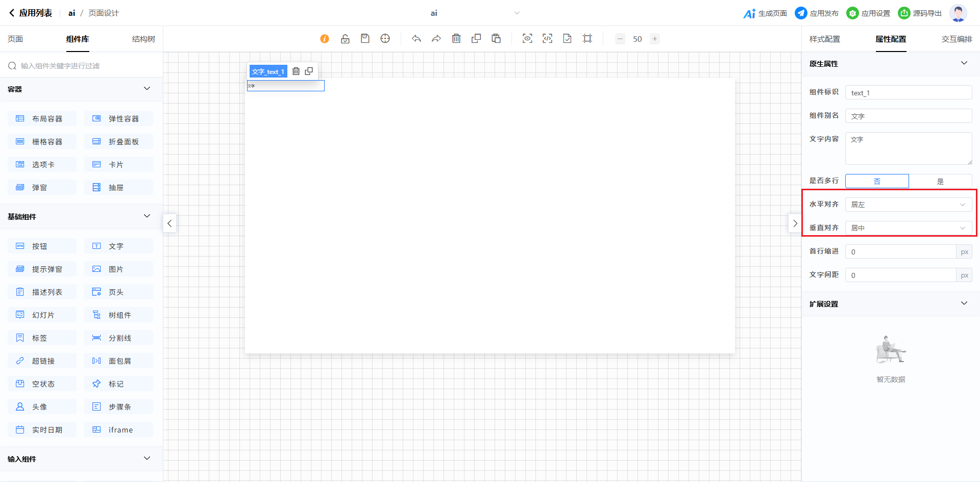Switch to the 样式配置 tab
This screenshot has width=980, height=482.
[824, 39]
